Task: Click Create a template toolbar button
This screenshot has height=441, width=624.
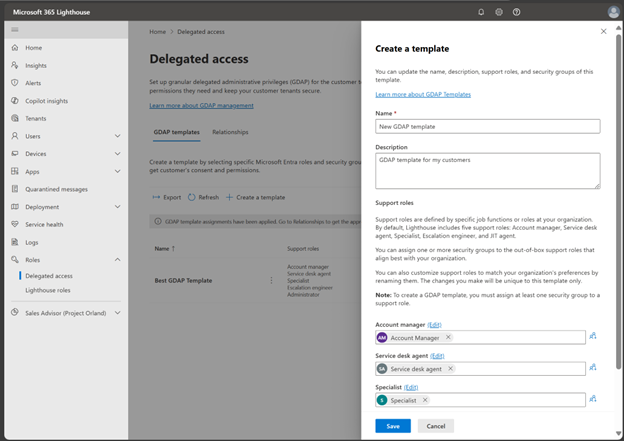Action: (255, 197)
